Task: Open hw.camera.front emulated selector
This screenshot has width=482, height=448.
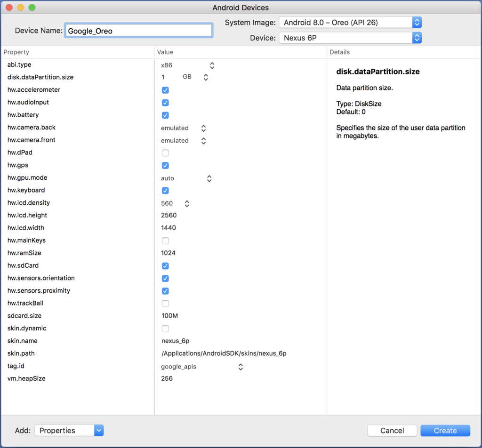Action: 184,141
